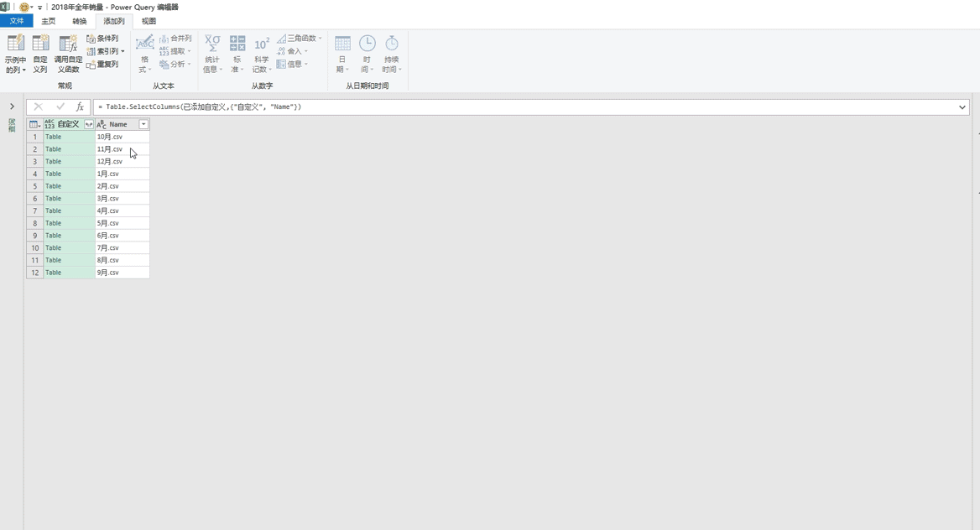Screen dimensions: 980x530
Task: Open the Name column filter dropdown
Action: pyautogui.click(x=143, y=124)
